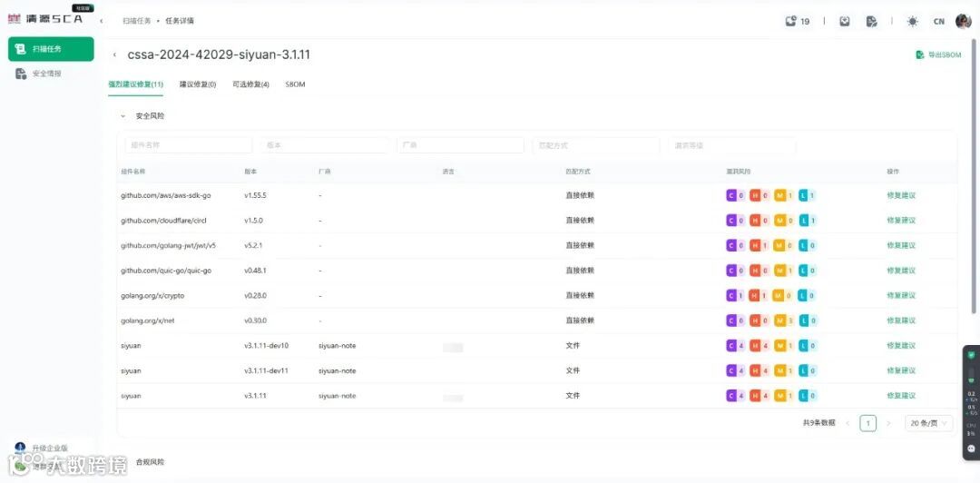Collapse the 安全风险 section
The width and height of the screenshot is (980, 483).
[123, 115]
